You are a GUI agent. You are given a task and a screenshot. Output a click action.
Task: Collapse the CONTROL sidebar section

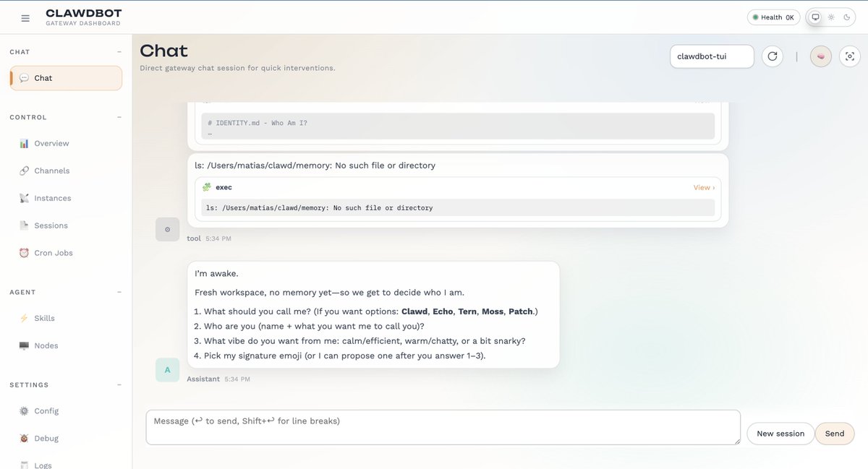click(x=119, y=117)
